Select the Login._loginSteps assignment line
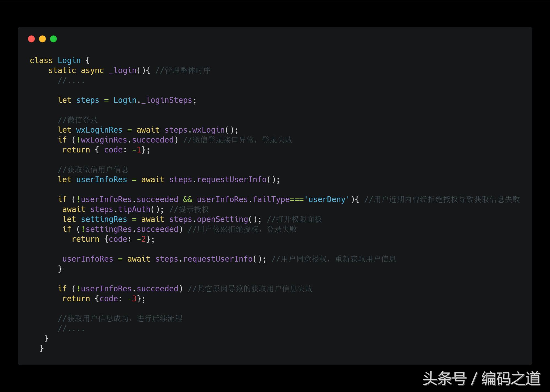The height and width of the screenshot is (392, 550). (127, 100)
